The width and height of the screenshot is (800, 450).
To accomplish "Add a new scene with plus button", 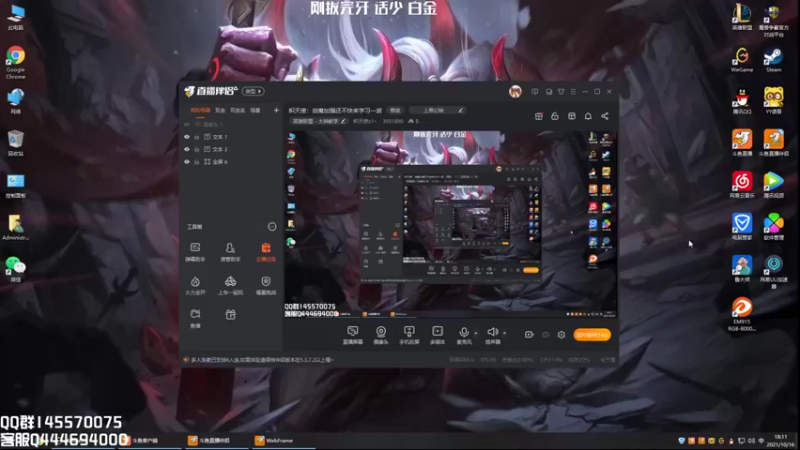I will (276, 110).
